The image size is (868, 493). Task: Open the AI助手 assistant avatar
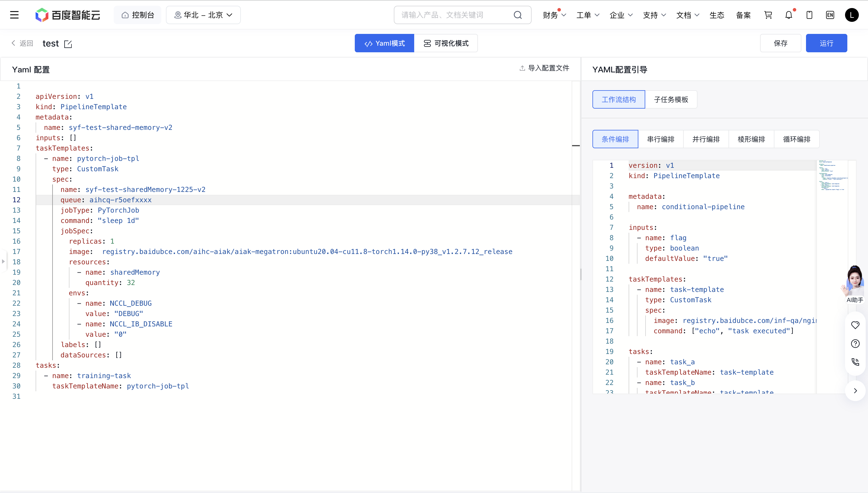[855, 283]
